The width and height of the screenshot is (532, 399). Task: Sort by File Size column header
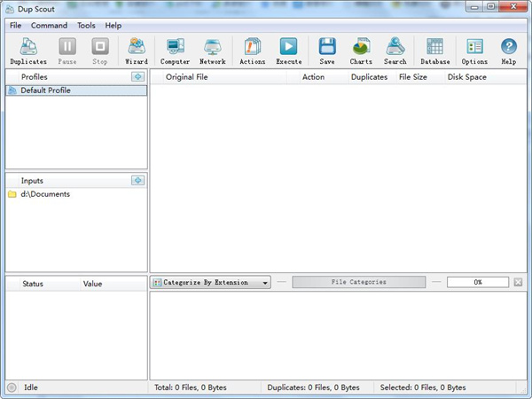click(420, 77)
